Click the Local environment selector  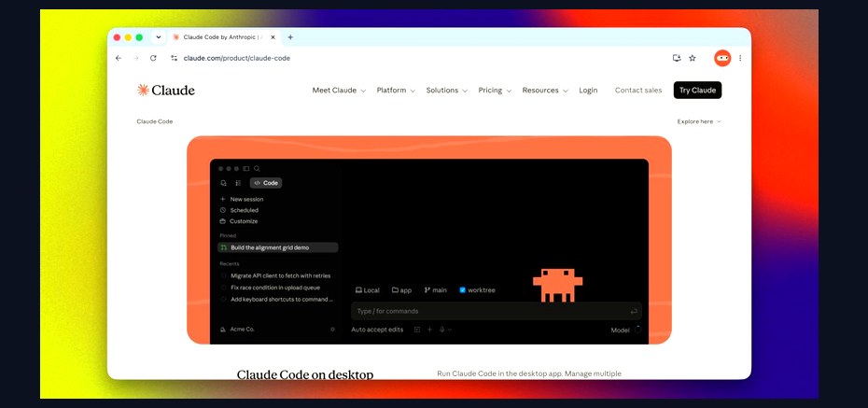(368, 290)
